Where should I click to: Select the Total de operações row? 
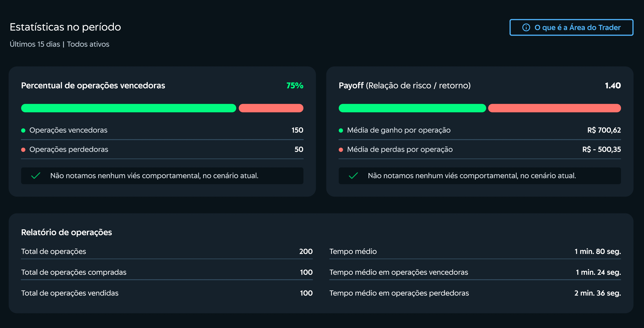tap(167, 251)
